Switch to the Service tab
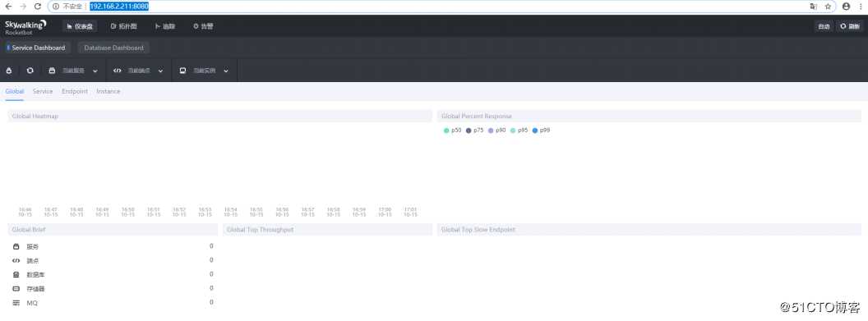The width and height of the screenshot is (868, 321). [x=43, y=91]
